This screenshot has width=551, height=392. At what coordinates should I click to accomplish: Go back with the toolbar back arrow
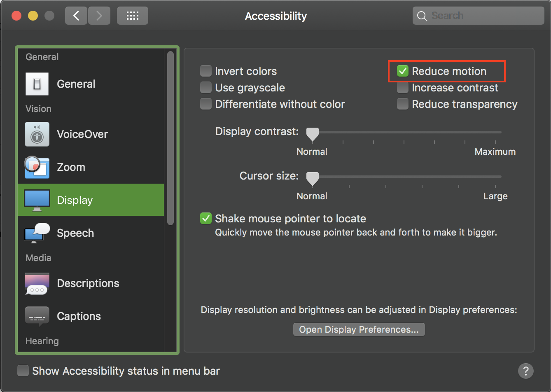click(x=76, y=16)
